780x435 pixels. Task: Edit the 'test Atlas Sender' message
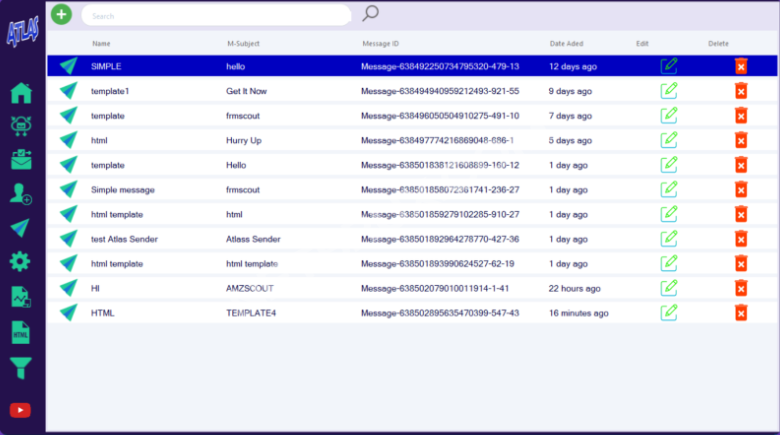[669, 239]
